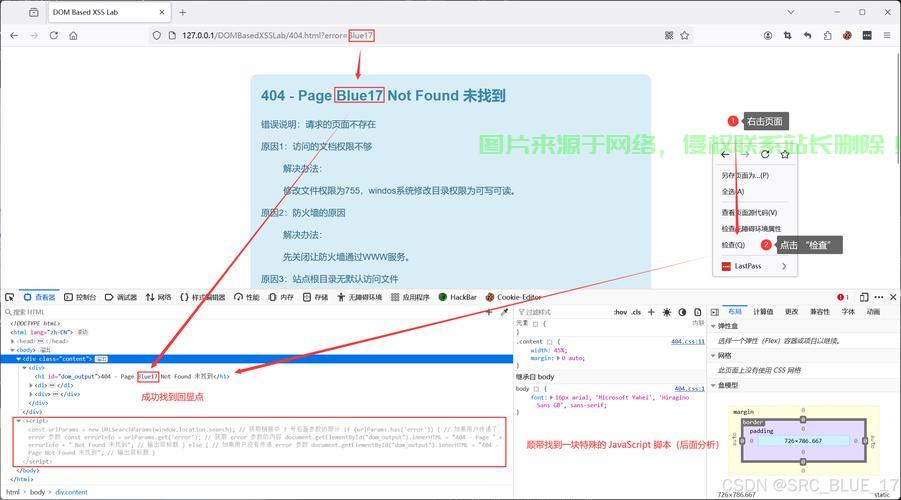
Task: Add a new style rule with the plus icon
Action: click(652, 312)
